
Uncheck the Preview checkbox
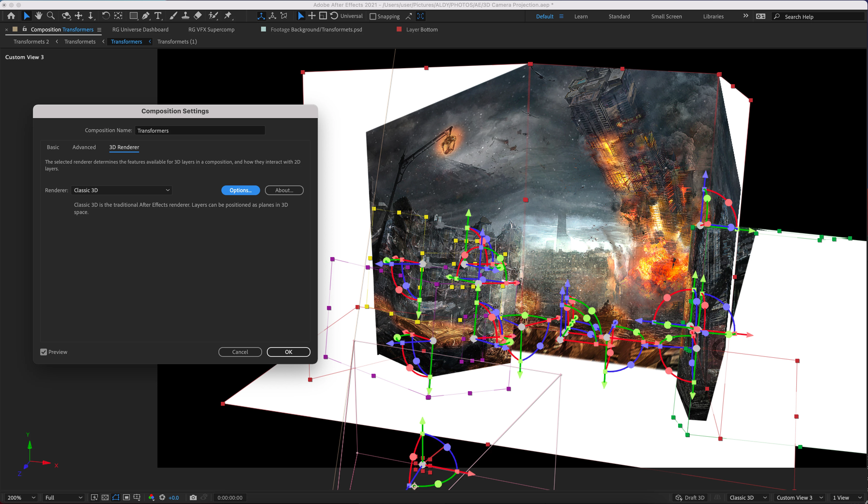[43, 352]
